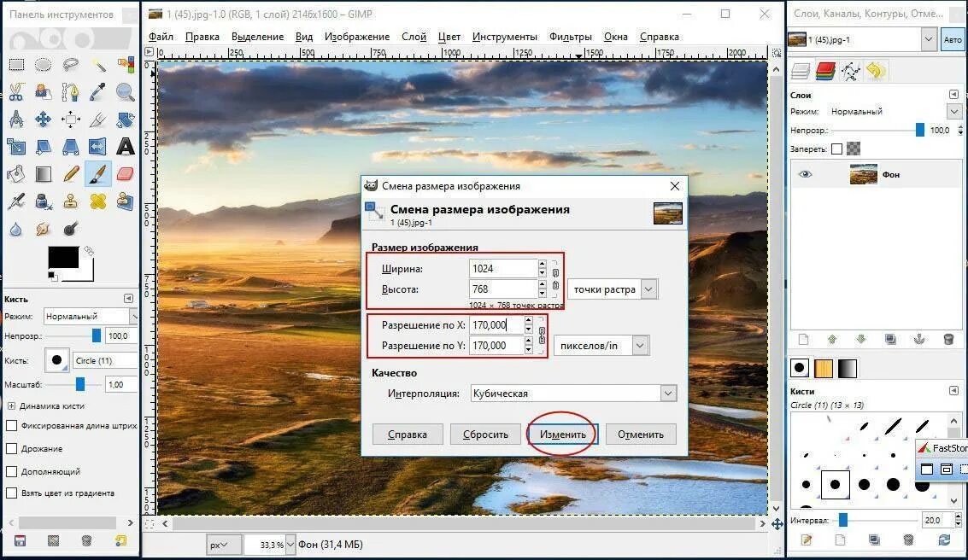Open the zoom percentage dropdown 33,3 %
Screen dimensions: 968x560
pyautogui.click(x=290, y=545)
